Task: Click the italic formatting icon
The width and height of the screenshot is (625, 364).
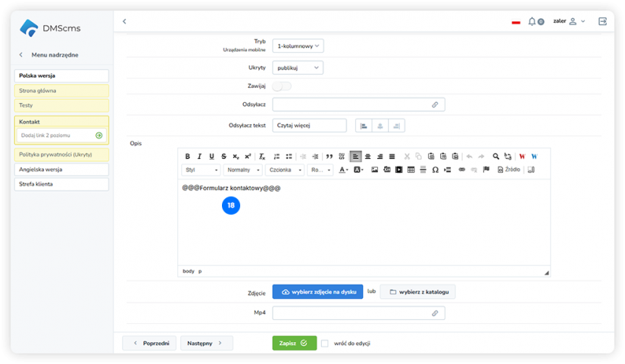Action: 200,157
